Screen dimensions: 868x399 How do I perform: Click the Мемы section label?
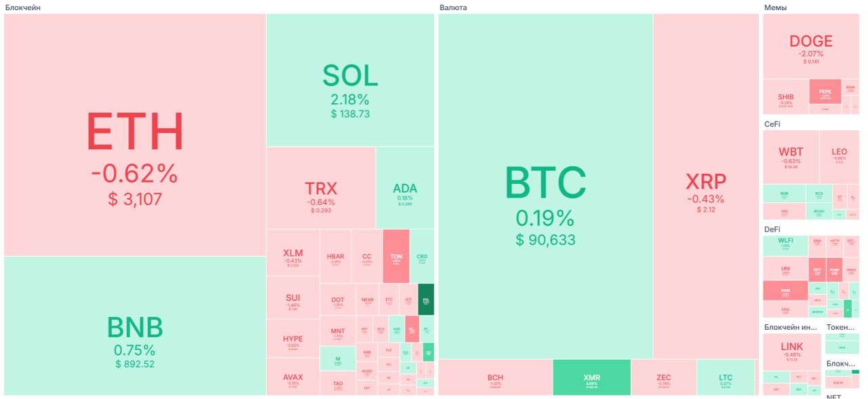(x=775, y=7)
